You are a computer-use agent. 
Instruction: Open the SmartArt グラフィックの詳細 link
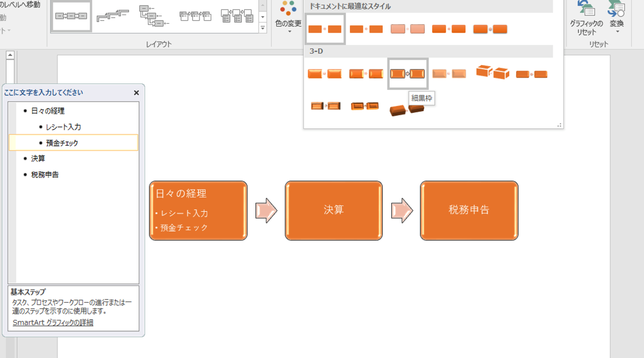click(x=53, y=323)
